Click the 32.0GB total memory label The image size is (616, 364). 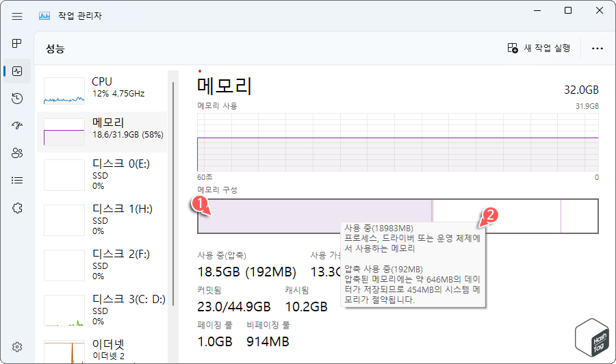[581, 90]
